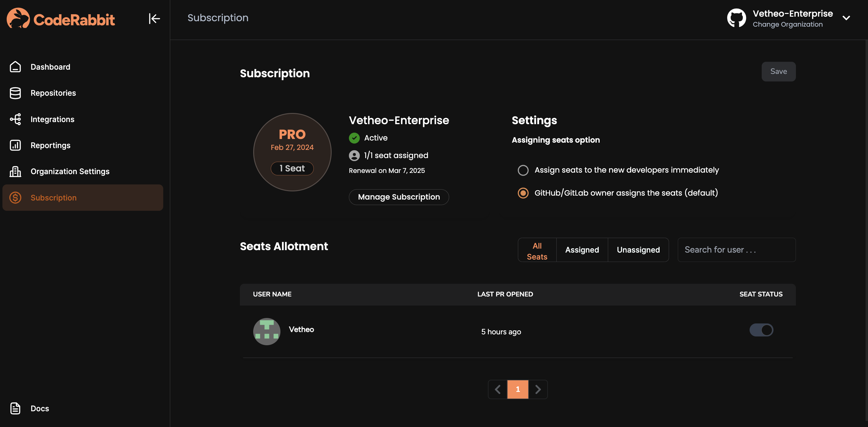Click the GitHub organization avatar

736,18
